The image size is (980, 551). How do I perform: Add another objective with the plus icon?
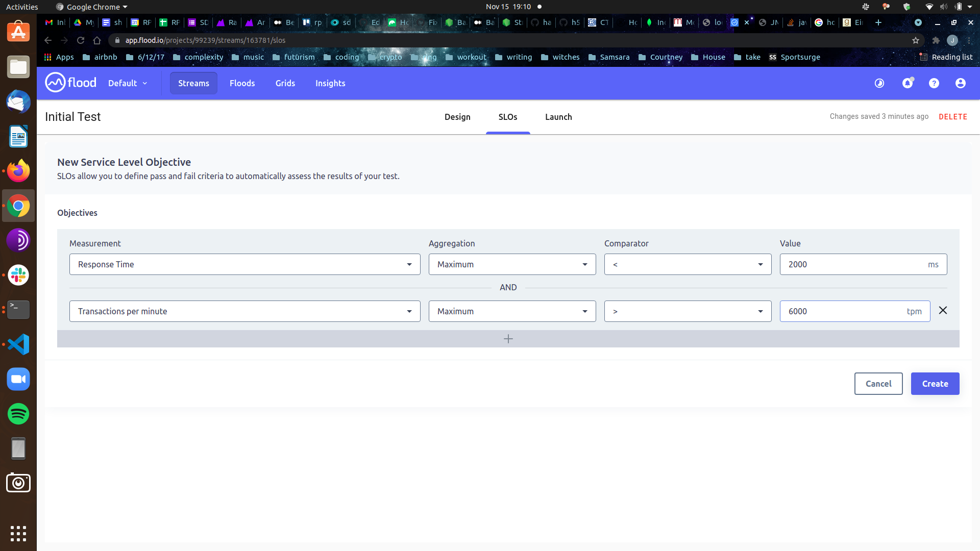508,338
